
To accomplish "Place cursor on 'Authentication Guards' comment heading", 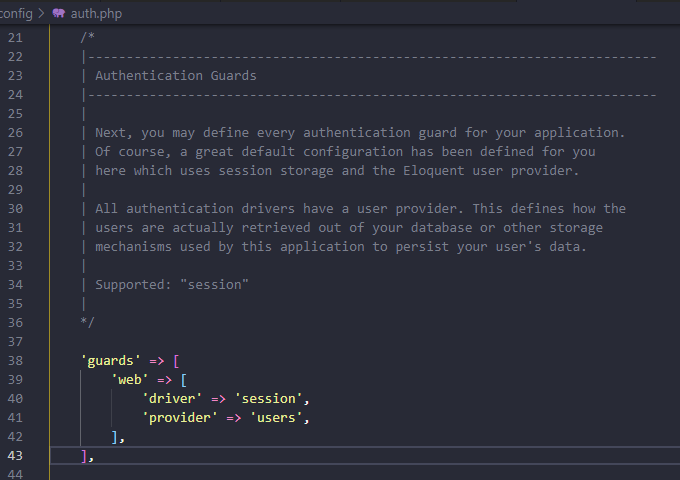I will click(176, 75).
